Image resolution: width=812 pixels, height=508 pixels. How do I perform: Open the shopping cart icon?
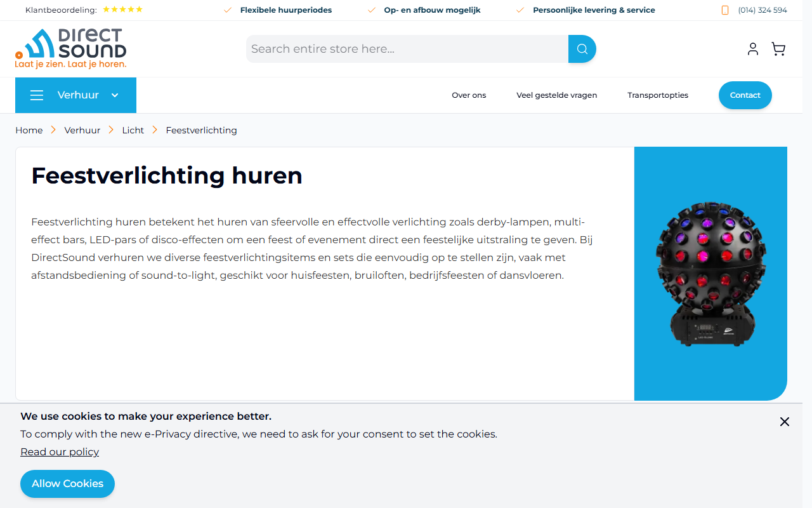coord(778,49)
